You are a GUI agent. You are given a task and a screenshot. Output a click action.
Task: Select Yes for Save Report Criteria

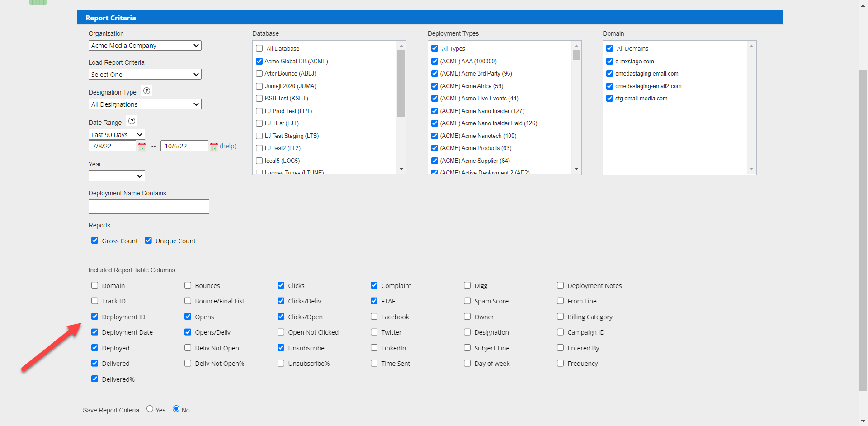150,409
